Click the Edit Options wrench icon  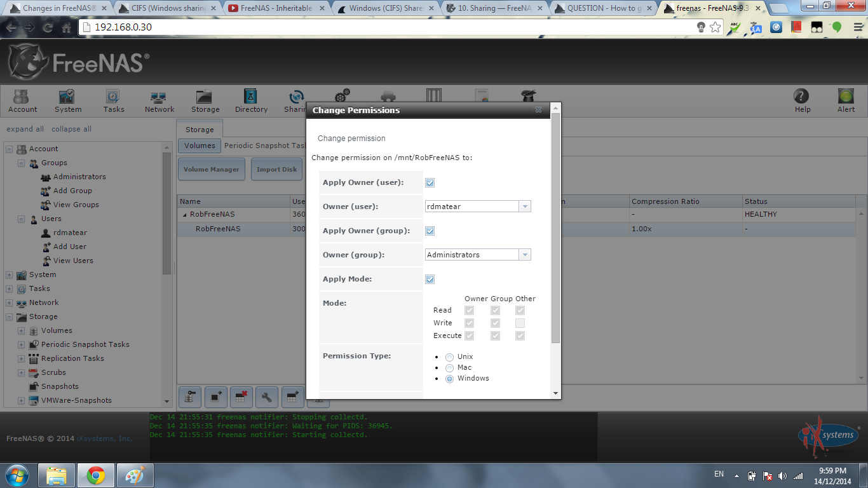pyautogui.click(x=266, y=397)
